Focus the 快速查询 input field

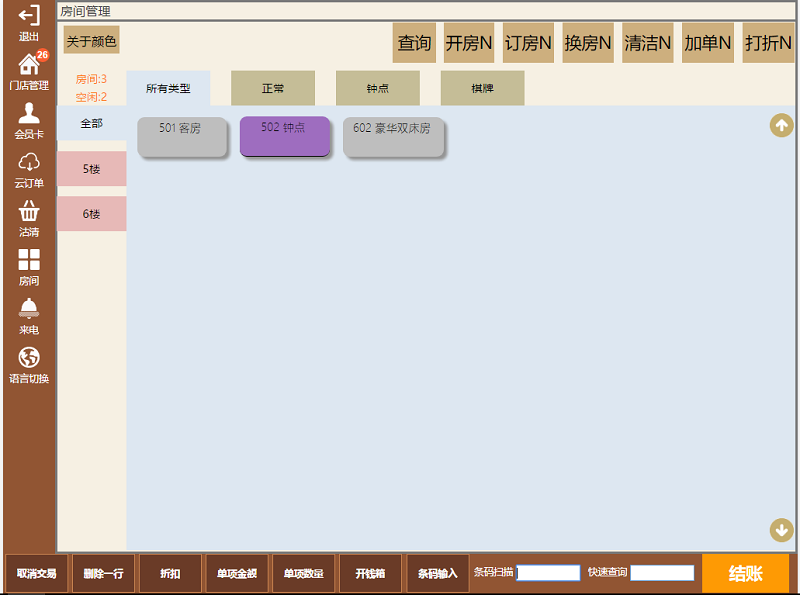tap(662, 573)
